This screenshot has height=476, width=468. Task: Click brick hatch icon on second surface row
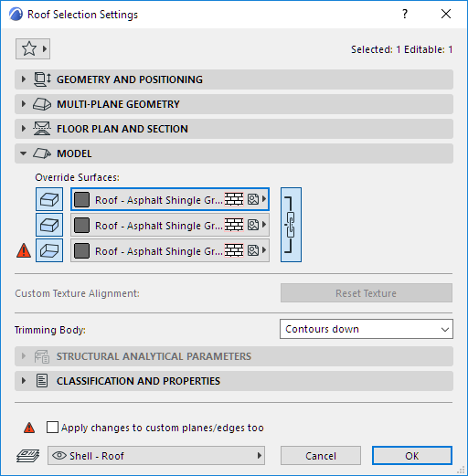[x=234, y=225]
